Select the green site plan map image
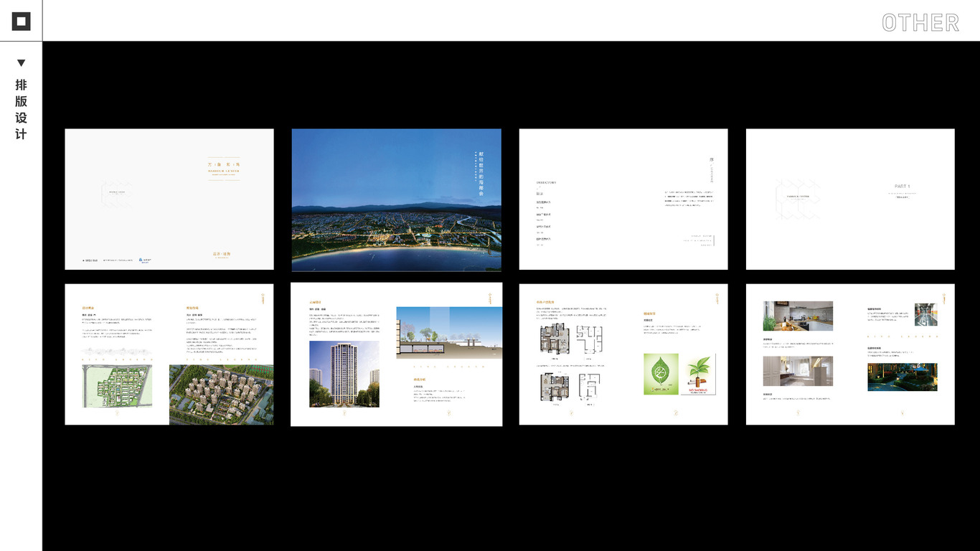 pos(117,386)
